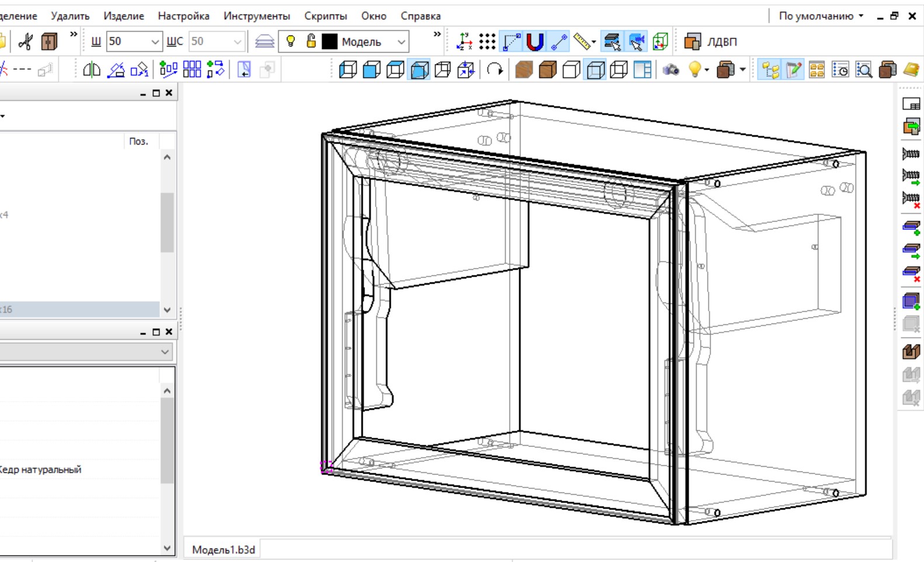Expand the Модель layer dropdown
This screenshot has width=924, height=562.
pos(401,41)
